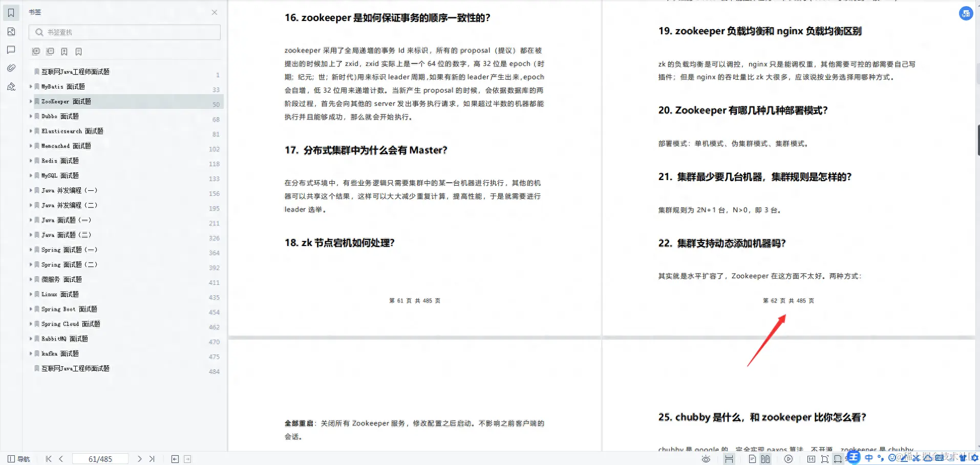Click the 书签查找 bookmark search field

pyautogui.click(x=124, y=32)
